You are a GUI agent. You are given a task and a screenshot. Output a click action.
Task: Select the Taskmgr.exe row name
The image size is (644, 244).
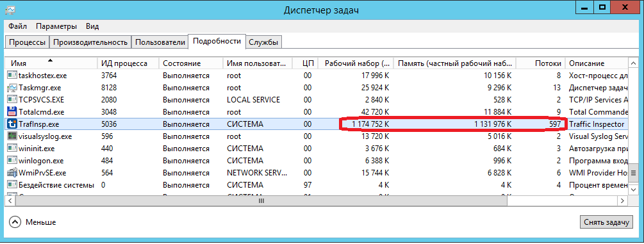tap(40, 88)
